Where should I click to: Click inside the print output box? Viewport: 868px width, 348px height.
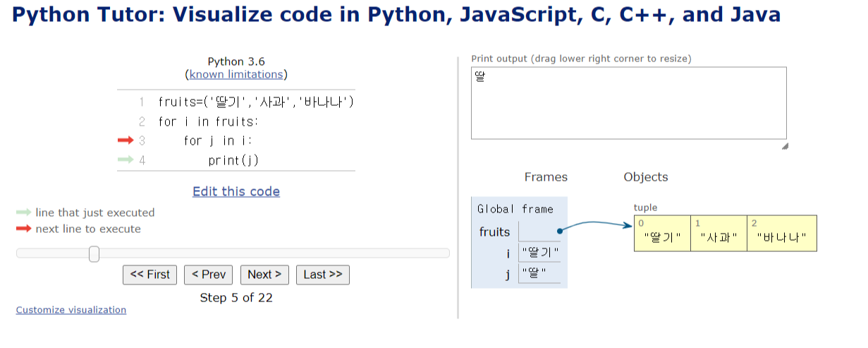click(628, 103)
